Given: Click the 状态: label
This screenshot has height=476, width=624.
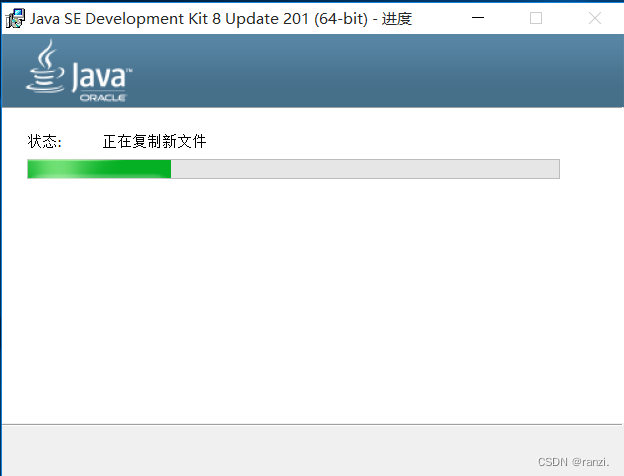Looking at the screenshot, I should (x=45, y=141).
